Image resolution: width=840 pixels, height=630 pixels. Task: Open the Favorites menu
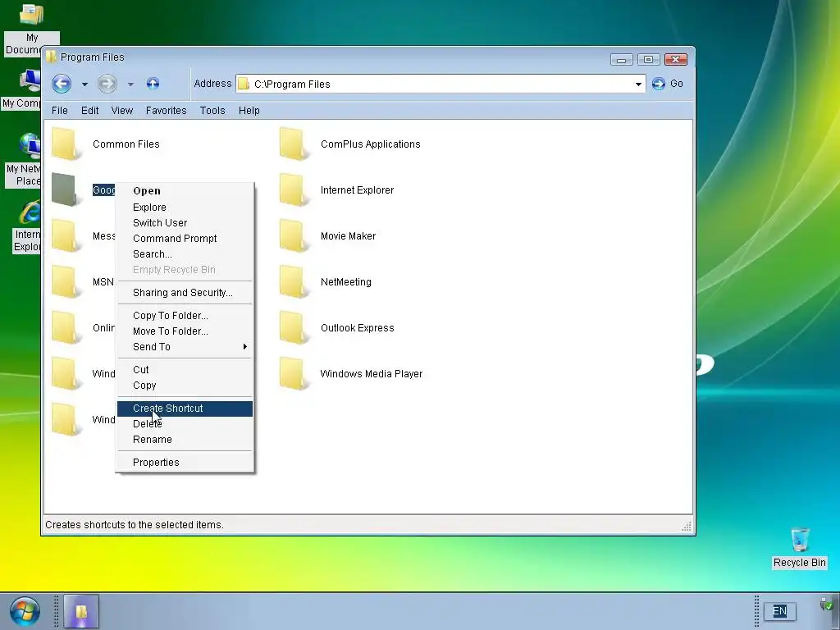click(x=166, y=111)
